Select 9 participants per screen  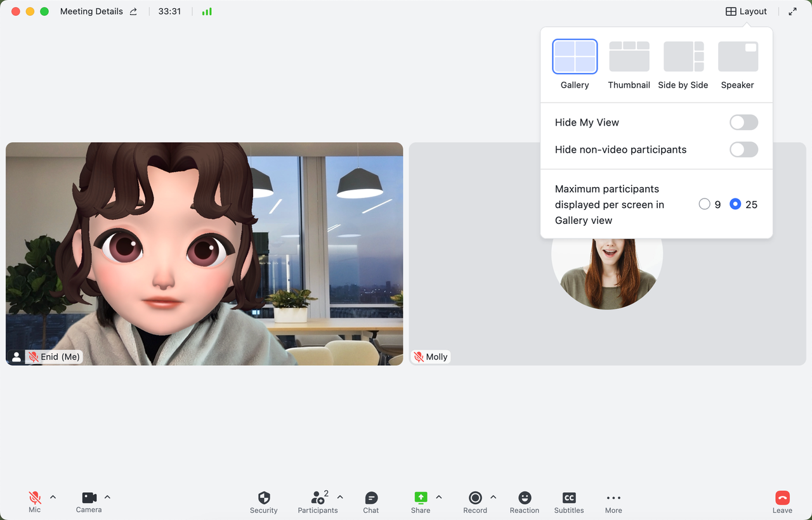point(704,204)
